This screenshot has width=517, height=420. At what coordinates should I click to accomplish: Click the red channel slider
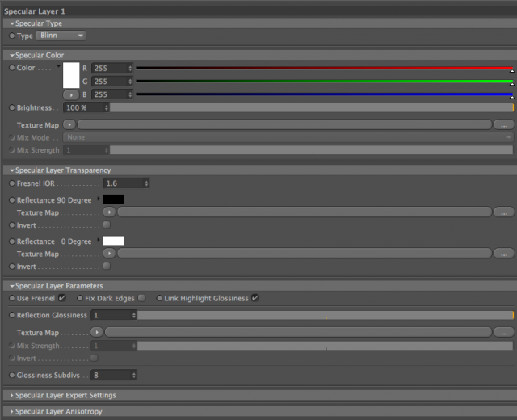click(325, 69)
